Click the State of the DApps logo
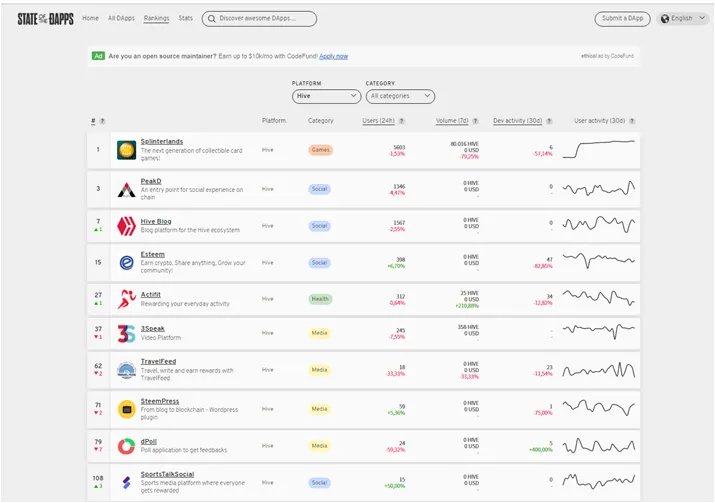Viewport: 715px width, 503px height. pyautogui.click(x=46, y=19)
